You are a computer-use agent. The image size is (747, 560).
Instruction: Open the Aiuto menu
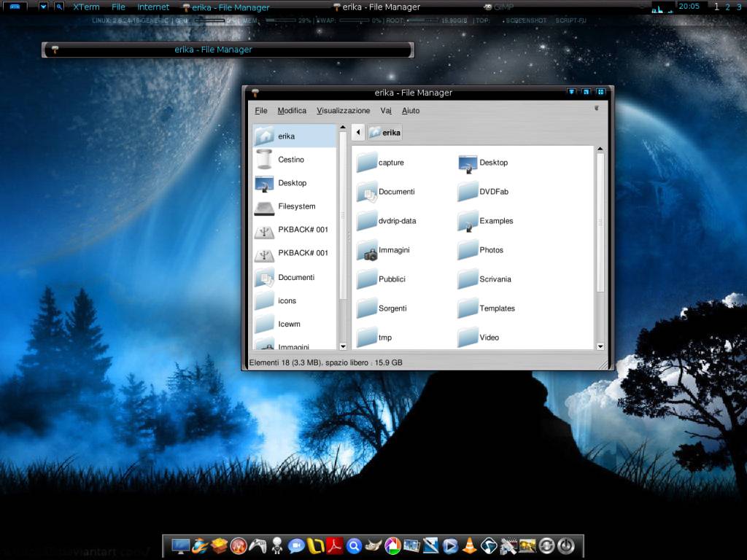(x=411, y=111)
